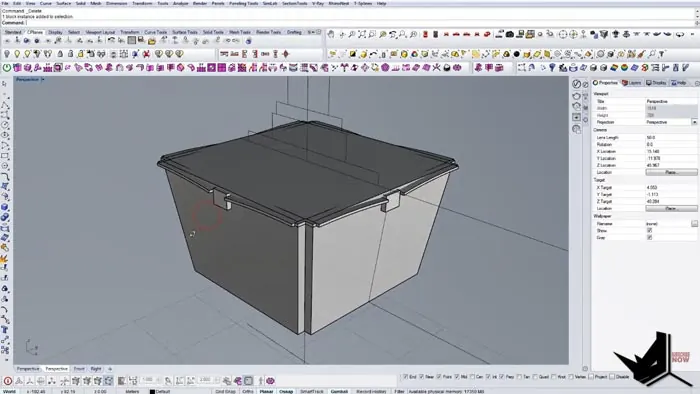
Task: Click the red car icon in view toolbar
Action: [x=456, y=34]
